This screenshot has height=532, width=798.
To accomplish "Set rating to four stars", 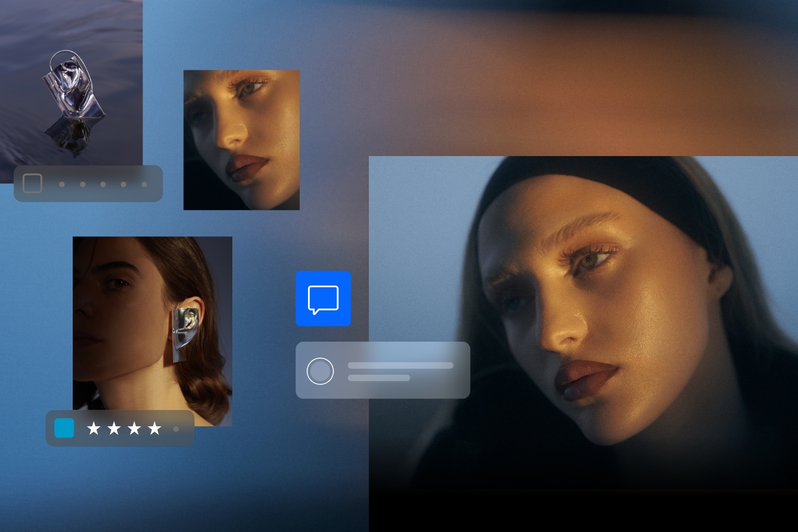I will [x=154, y=428].
